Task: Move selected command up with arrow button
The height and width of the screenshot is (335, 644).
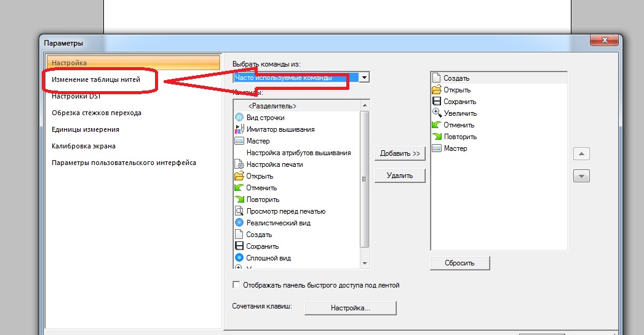Action: click(x=581, y=154)
